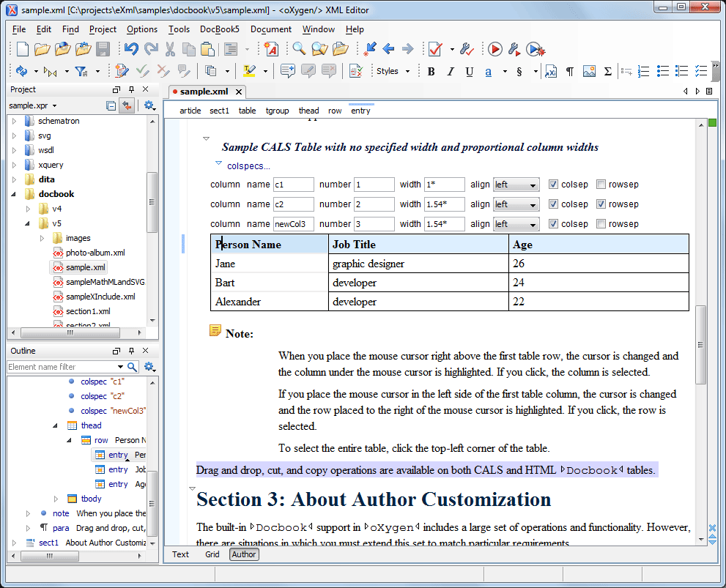Uncheck rowsep for column c2
This screenshot has height=588, width=726.
[601, 204]
